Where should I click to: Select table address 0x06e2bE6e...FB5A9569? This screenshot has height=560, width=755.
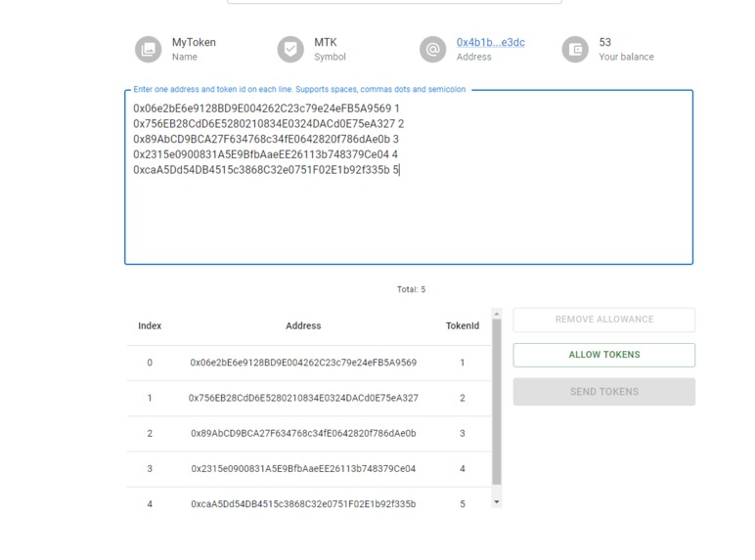[303, 363]
